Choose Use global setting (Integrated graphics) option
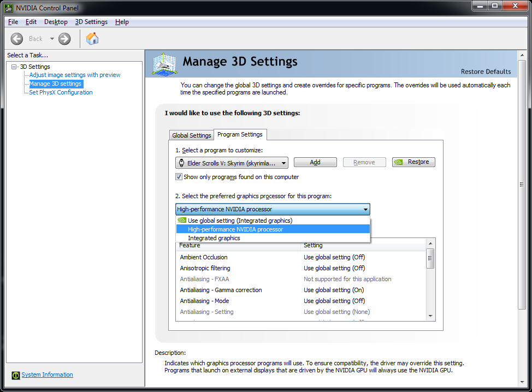The height and width of the screenshot is (392, 532). pyautogui.click(x=273, y=221)
